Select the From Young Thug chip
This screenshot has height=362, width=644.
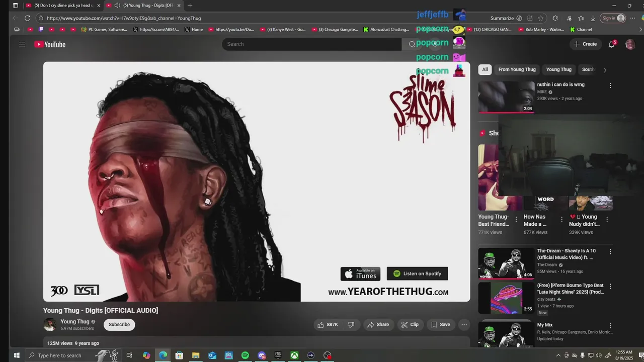tap(517, 69)
